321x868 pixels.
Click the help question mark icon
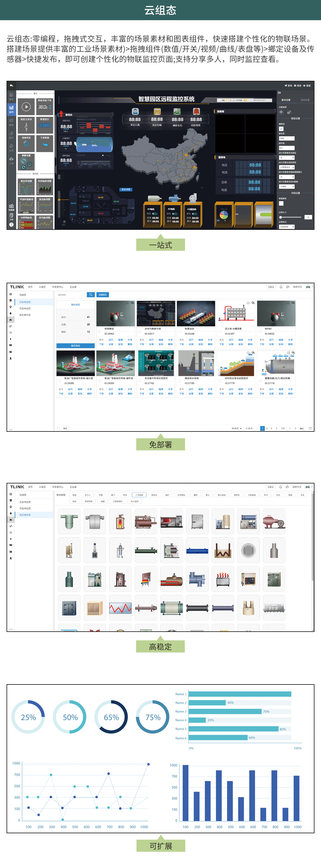point(11,224)
